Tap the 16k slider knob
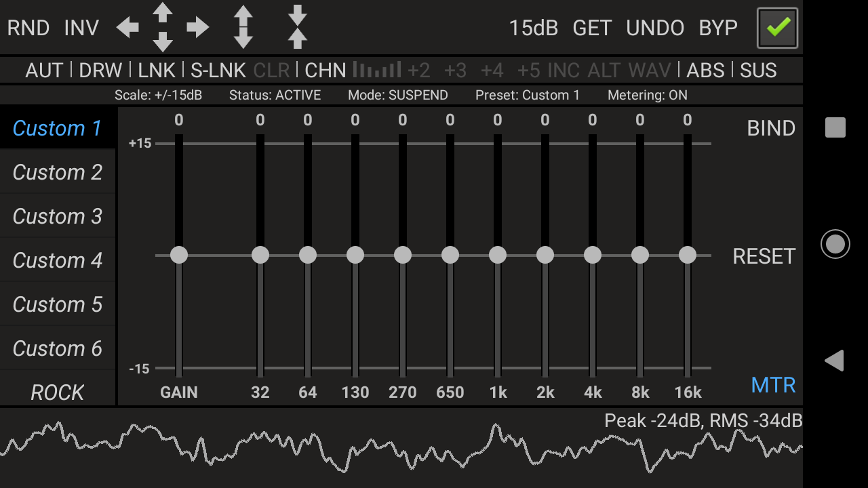The height and width of the screenshot is (488, 868). [x=688, y=255]
